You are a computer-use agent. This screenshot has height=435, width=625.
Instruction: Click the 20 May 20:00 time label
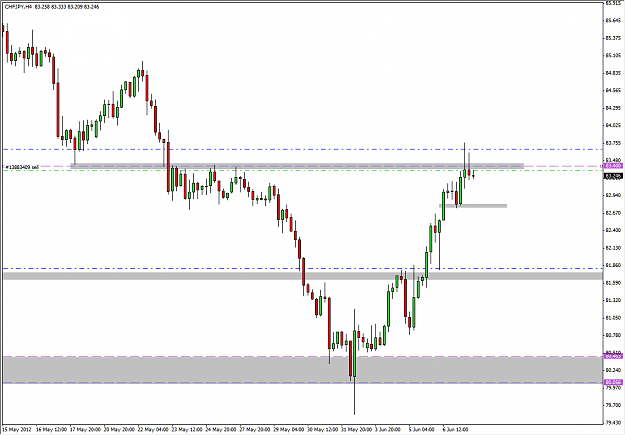pos(119,430)
